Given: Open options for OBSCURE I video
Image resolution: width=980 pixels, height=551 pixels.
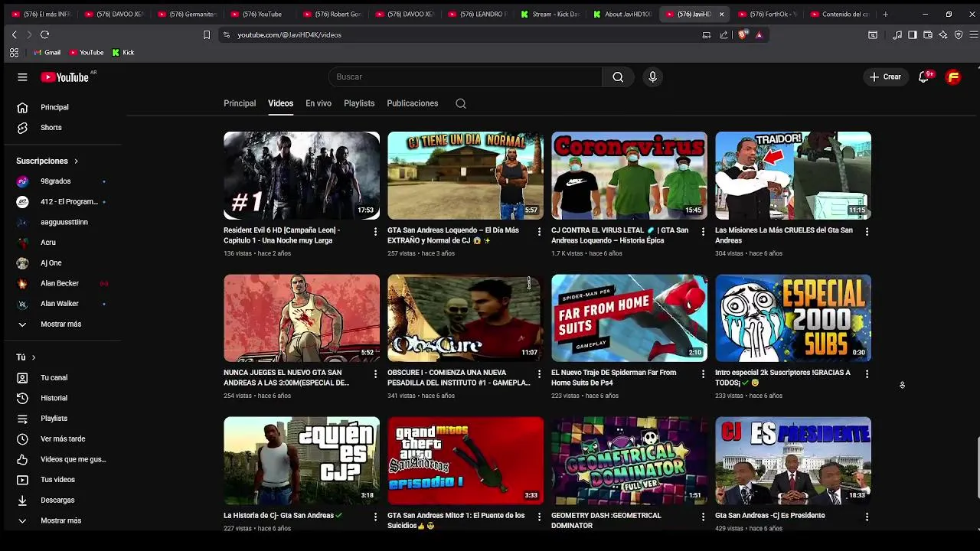Looking at the screenshot, I should point(539,373).
